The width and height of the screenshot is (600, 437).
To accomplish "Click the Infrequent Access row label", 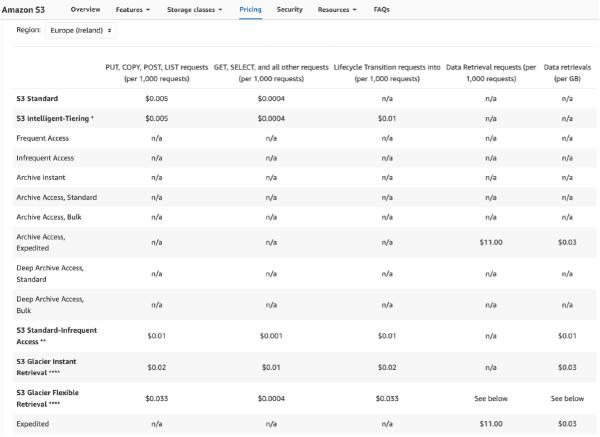I will pyautogui.click(x=45, y=158).
